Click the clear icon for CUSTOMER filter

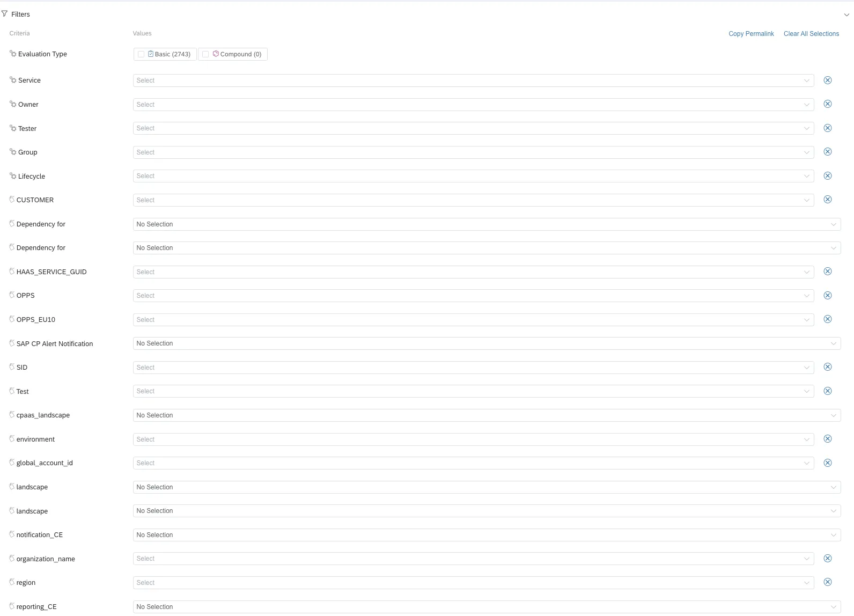[x=827, y=200]
